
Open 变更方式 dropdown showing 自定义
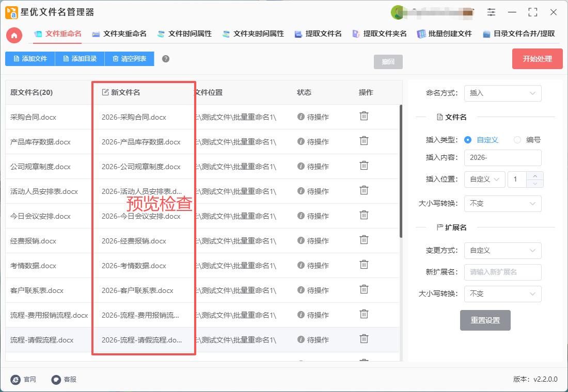click(x=503, y=251)
